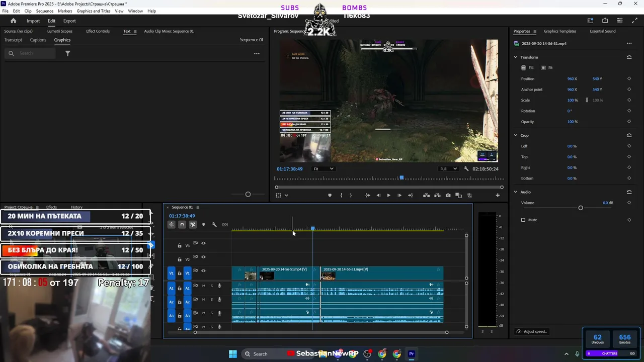Viewport: 644px width, 362px height.
Task: Open the Program monitor button editor plus icon
Action: (498, 195)
